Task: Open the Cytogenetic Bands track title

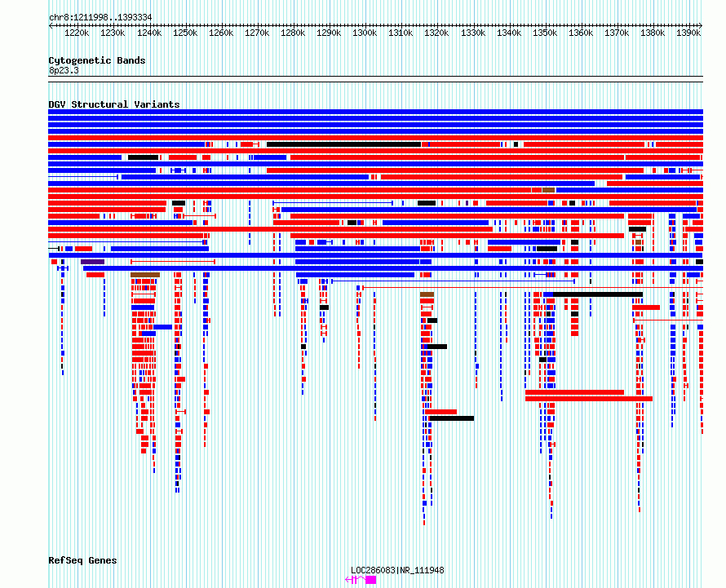Action: [x=97, y=60]
